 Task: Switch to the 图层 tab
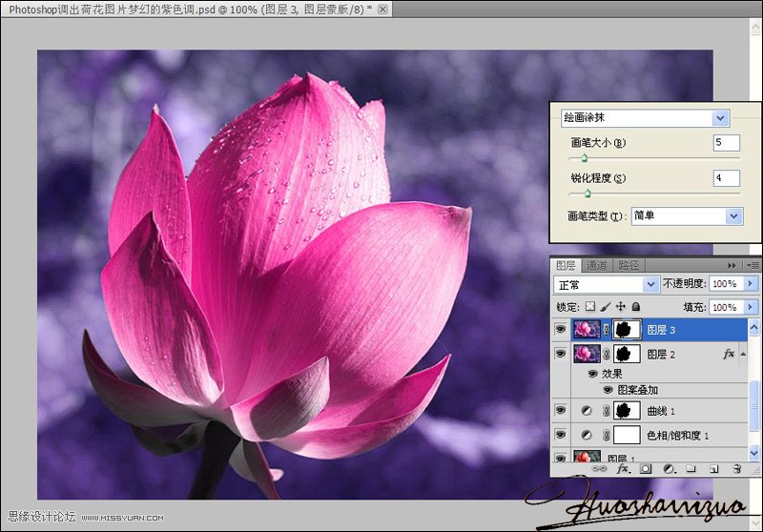point(566,265)
